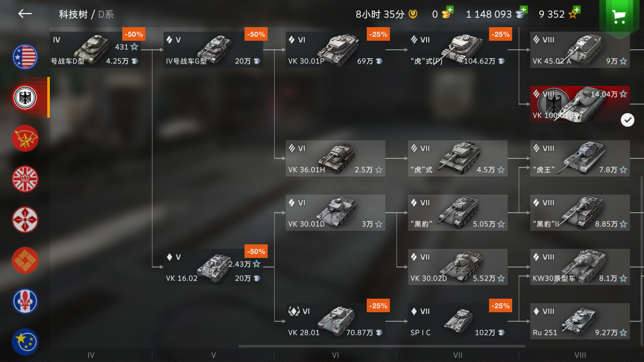Click the horizontal tech tree scrollbar
Viewport: 644px width, 362px height.
[382, 346]
